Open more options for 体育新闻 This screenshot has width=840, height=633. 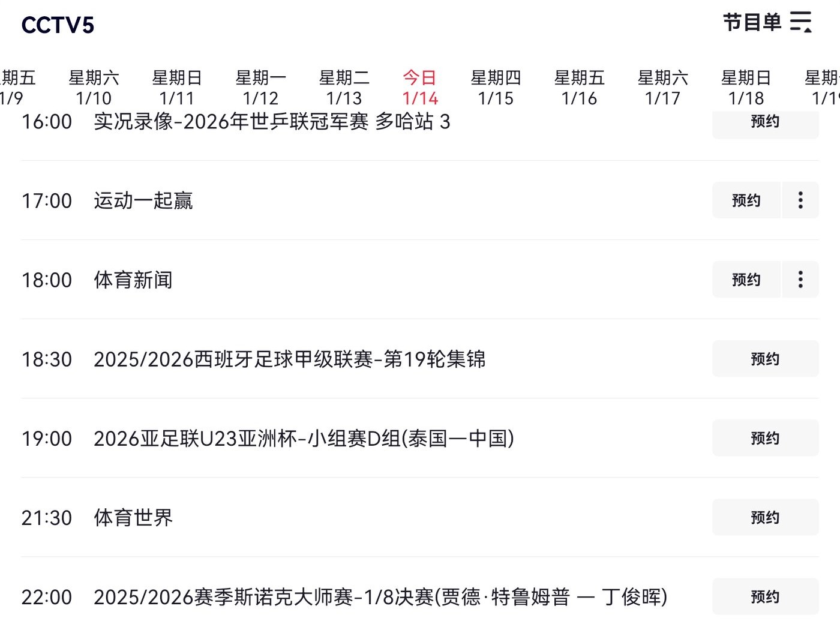click(800, 280)
